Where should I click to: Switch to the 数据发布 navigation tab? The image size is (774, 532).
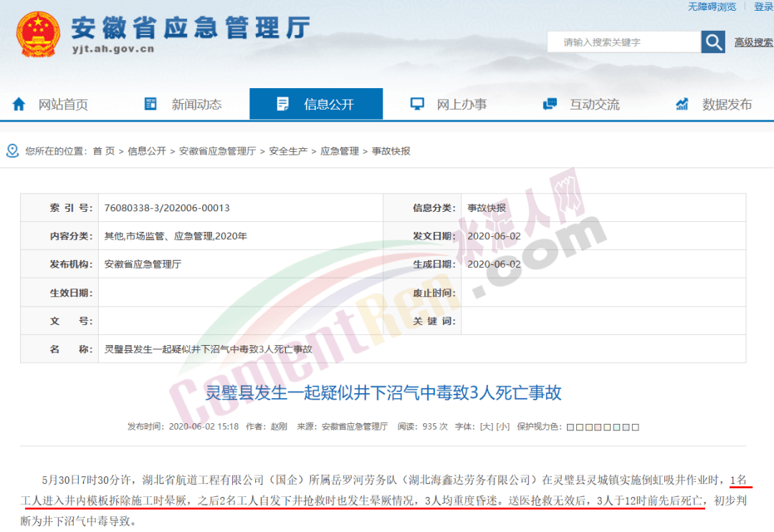coord(727,105)
